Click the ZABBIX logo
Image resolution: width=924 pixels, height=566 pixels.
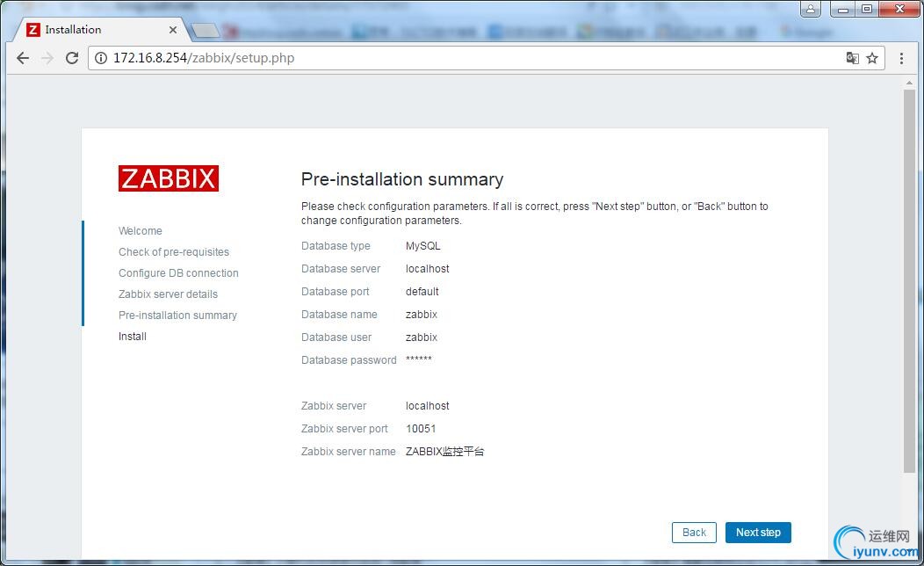169,178
